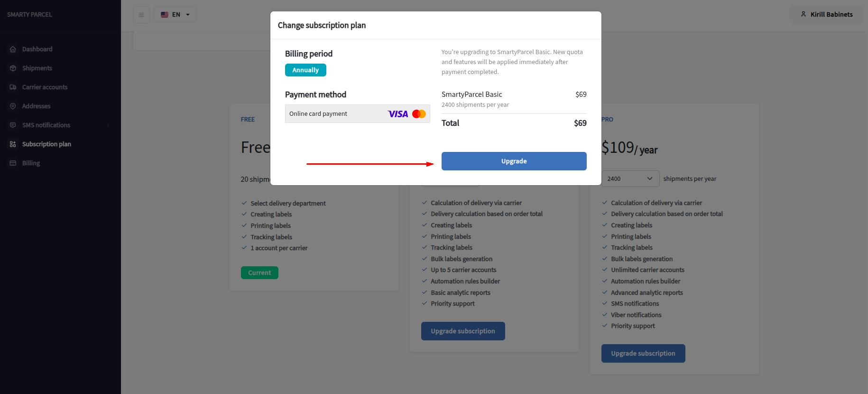
Task: Select the Annually billing period
Action: [x=305, y=70]
